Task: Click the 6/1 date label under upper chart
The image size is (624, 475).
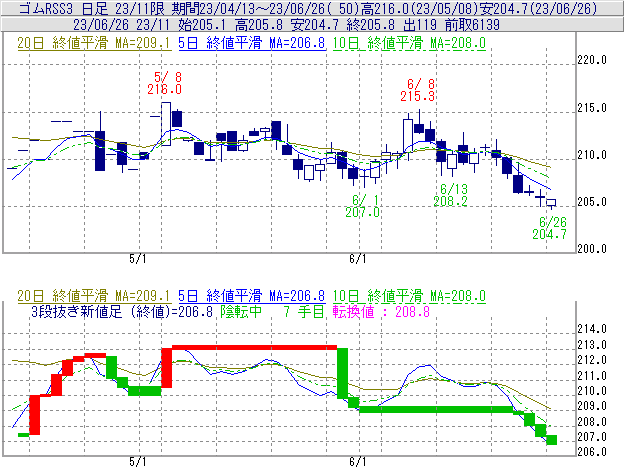Action: pyautogui.click(x=358, y=259)
